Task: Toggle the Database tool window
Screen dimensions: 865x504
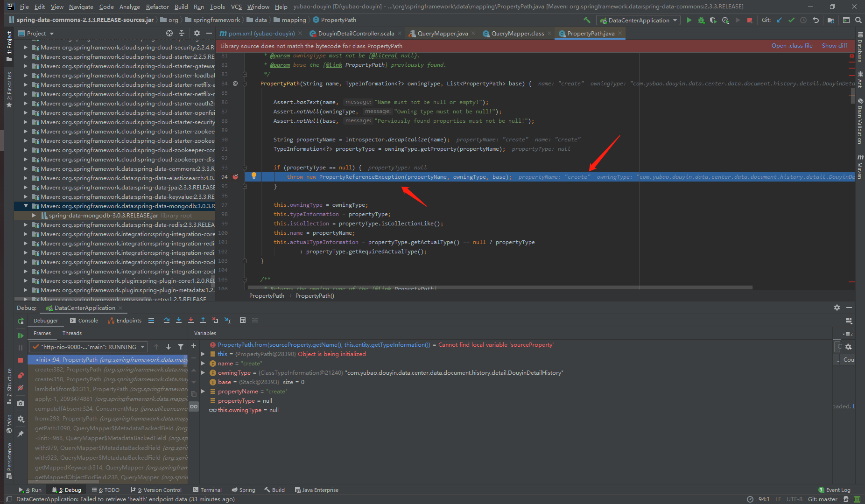Action: (x=860, y=47)
